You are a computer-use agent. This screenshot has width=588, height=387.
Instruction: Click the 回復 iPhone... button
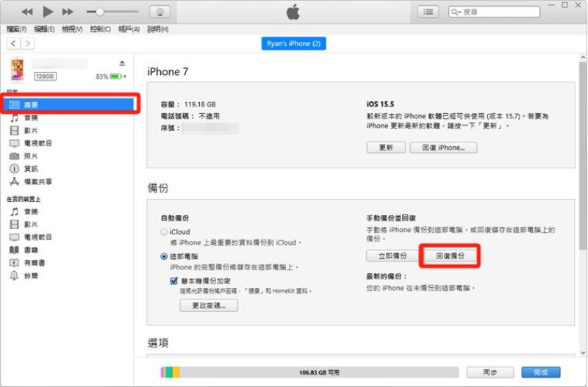click(x=444, y=148)
